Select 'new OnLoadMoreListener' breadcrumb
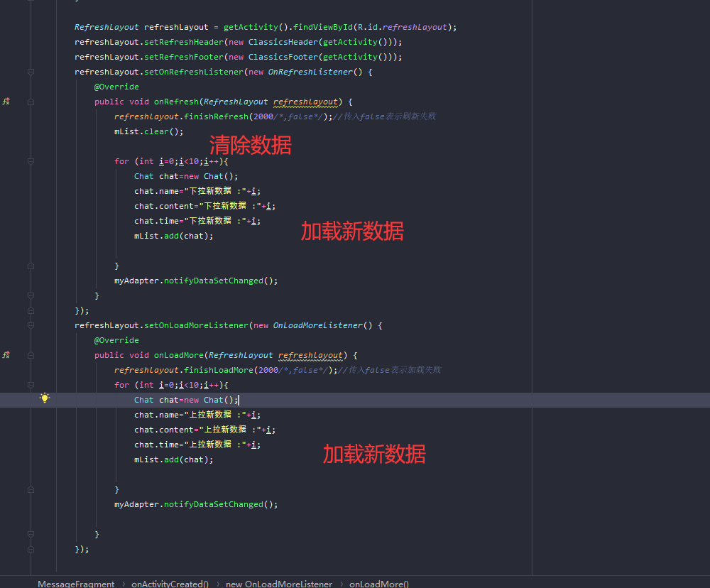710x588 pixels. click(x=279, y=584)
